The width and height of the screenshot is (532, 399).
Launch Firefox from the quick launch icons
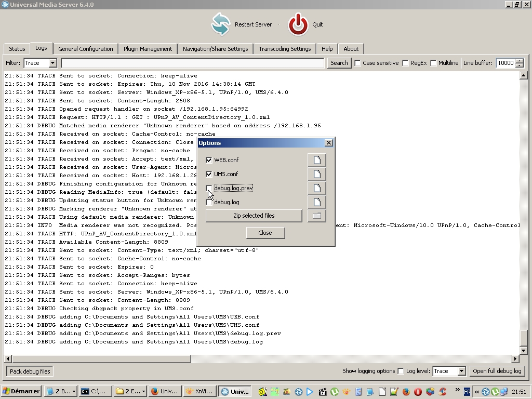(x=406, y=392)
